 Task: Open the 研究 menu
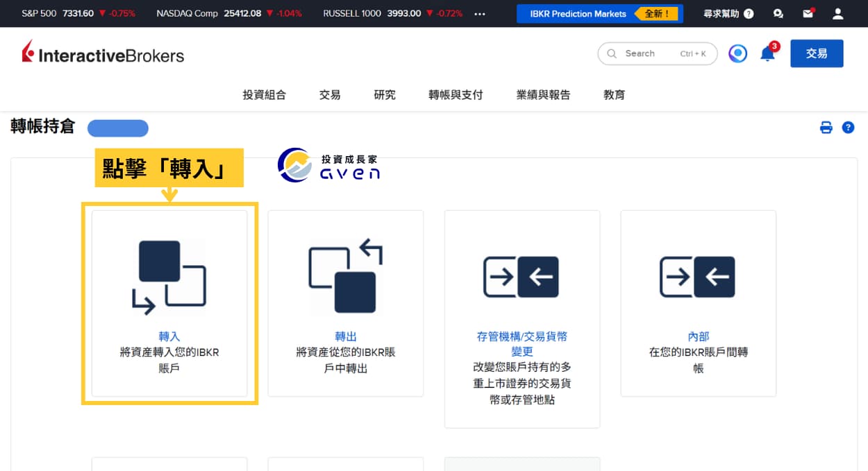(385, 95)
